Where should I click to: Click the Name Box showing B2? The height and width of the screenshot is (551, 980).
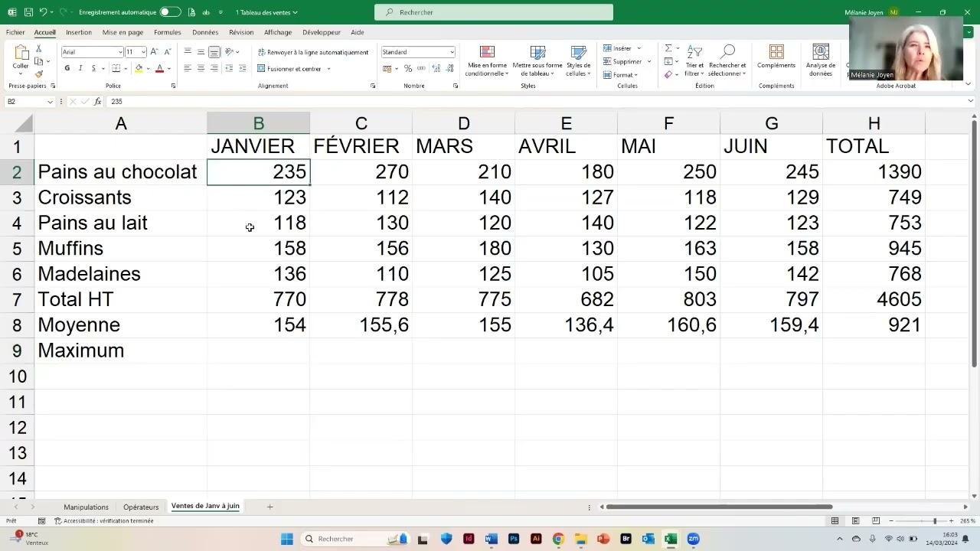[x=29, y=102]
